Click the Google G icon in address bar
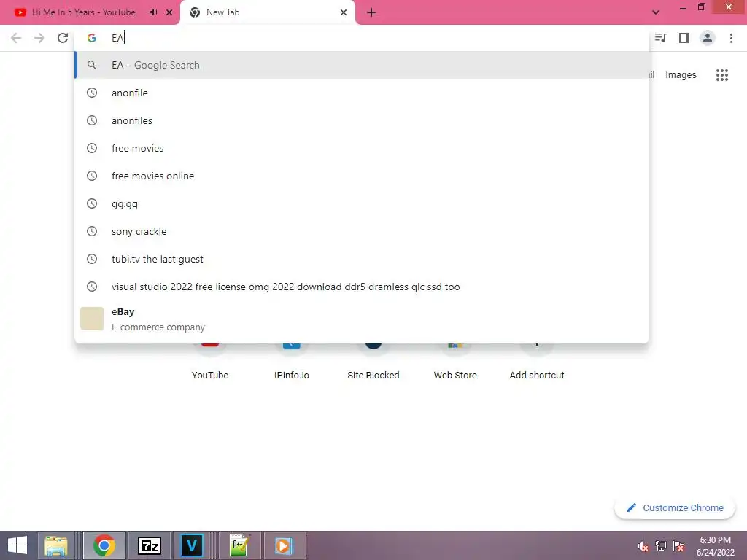The image size is (747, 560). pyautogui.click(x=92, y=38)
